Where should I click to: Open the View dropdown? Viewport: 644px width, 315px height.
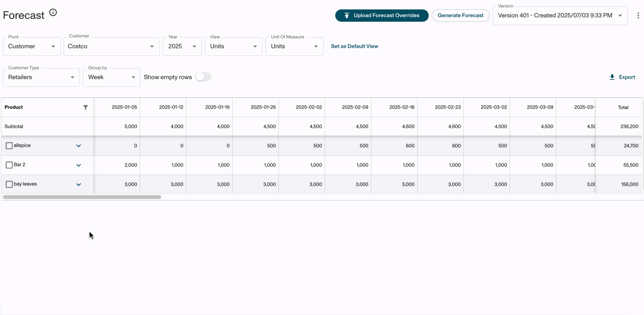coord(234,46)
